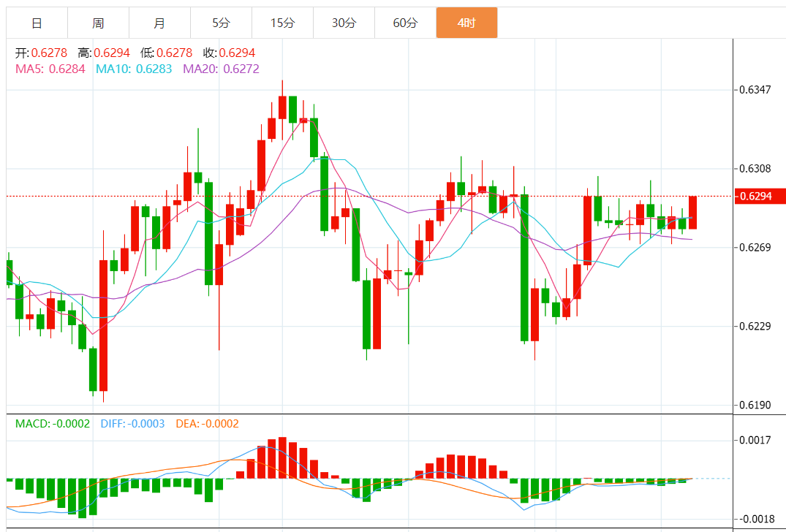Screen dimensions: 786x532
Task: Choose the 60分 timeframe tab
Action: [405, 23]
